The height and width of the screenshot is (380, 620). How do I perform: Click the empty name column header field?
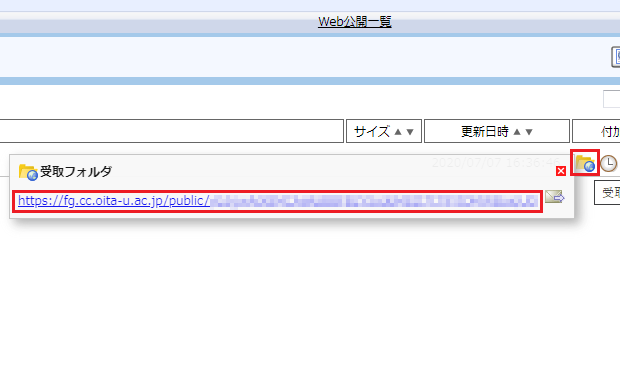coord(172,131)
